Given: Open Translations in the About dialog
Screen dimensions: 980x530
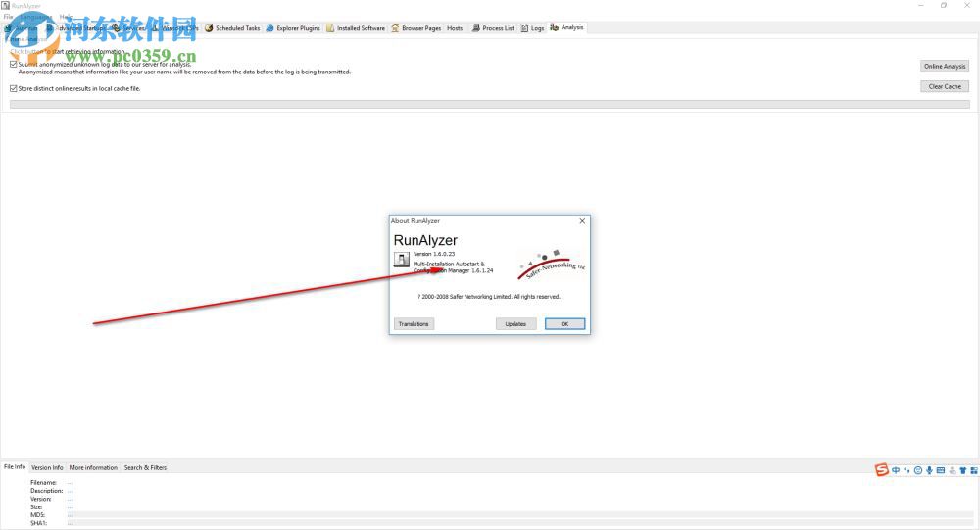Looking at the screenshot, I should [414, 323].
